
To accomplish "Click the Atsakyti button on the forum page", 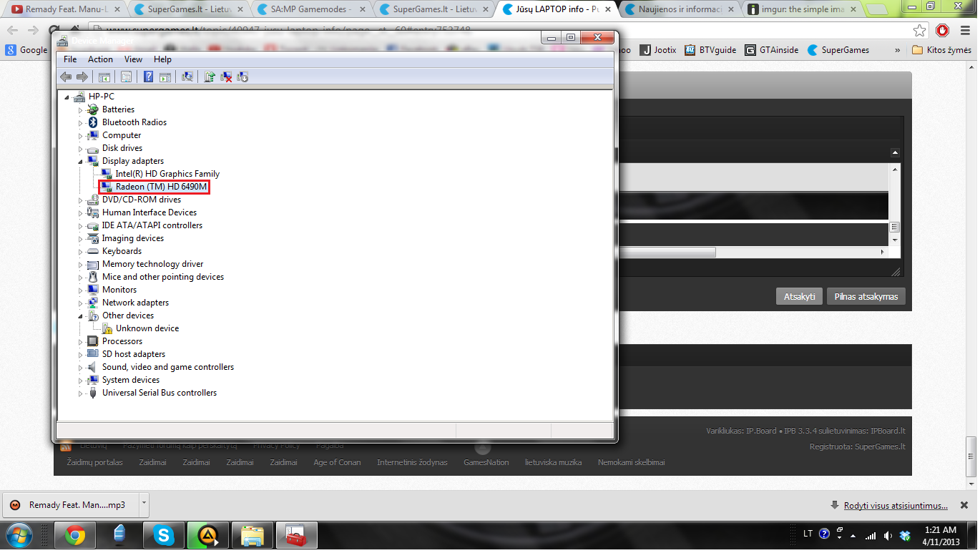I will 799,296.
